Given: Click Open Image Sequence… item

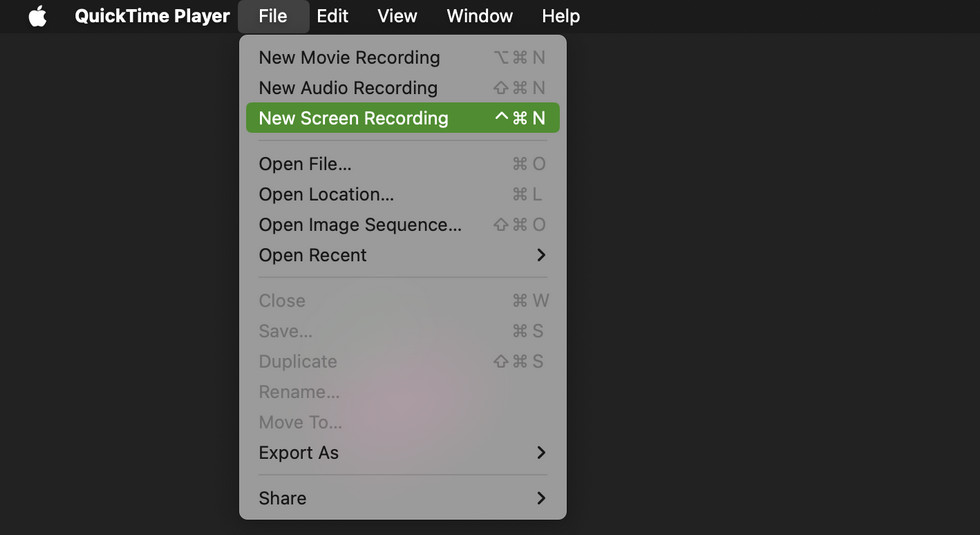Looking at the screenshot, I should pos(360,225).
